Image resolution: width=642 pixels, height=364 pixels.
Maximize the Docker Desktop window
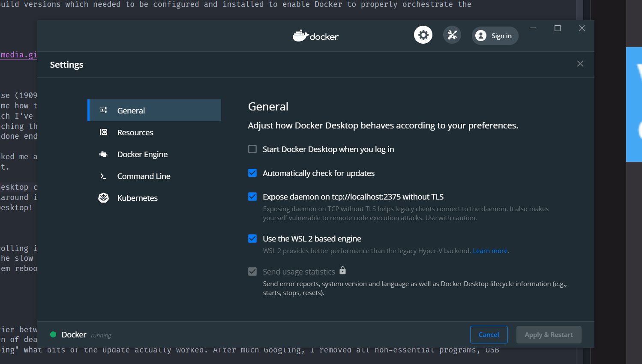(558, 28)
